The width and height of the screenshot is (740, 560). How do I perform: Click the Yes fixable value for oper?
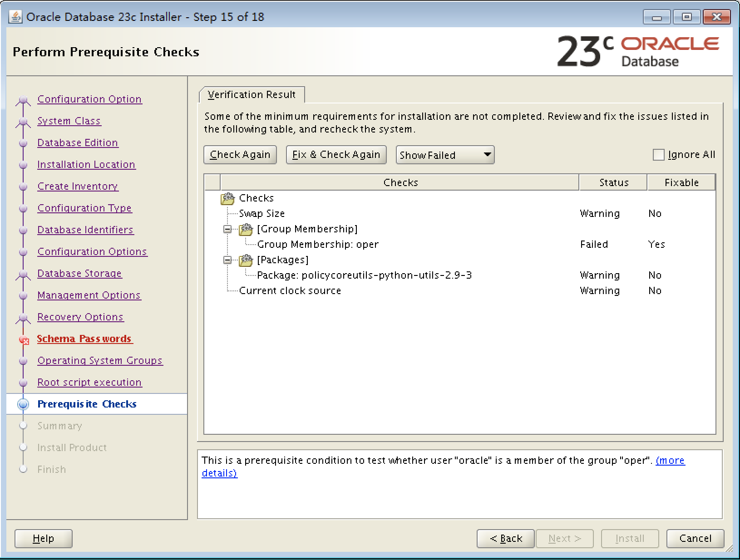[x=656, y=244]
